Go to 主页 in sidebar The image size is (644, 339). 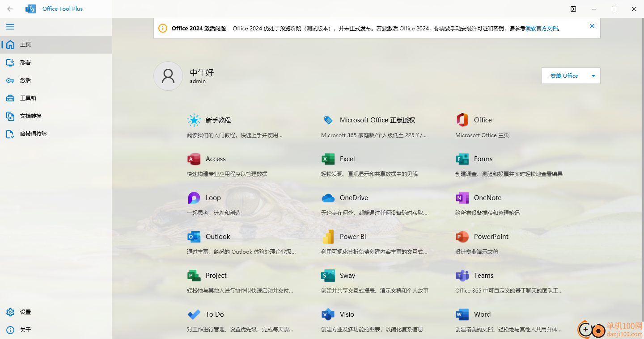point(56,45)
